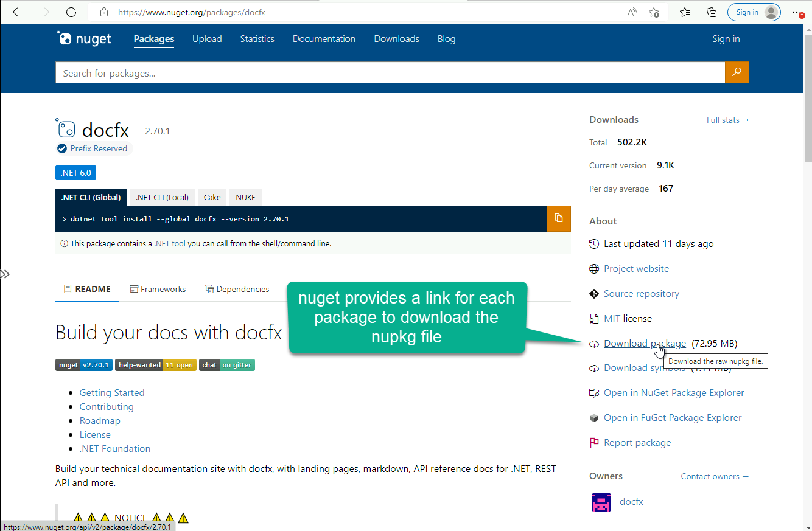Click the Prefix Reserved checkmark badge
The width and height of the screenshot is (812, 531).
coord(62,148)
